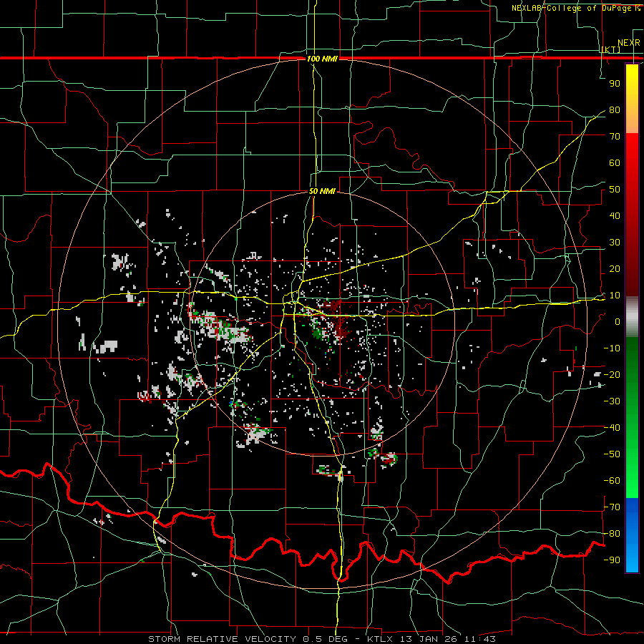The width and height of the screenshot is (644, 644).
Task: Click the 80 value on velocity scale
Action: (x=615, y=110)
